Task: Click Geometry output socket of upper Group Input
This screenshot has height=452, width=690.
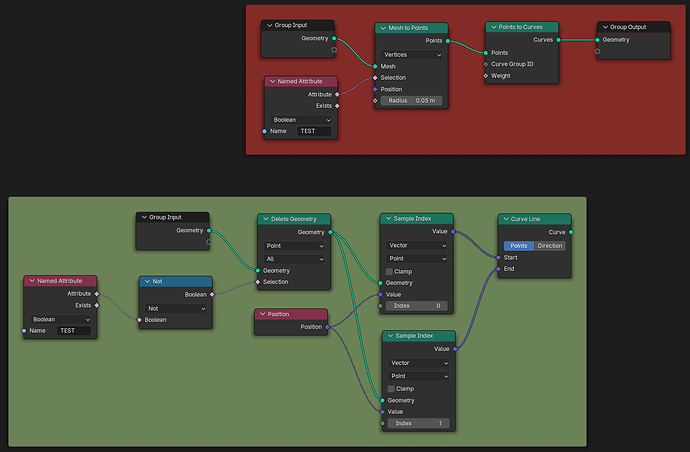Action: coord(334,39)
